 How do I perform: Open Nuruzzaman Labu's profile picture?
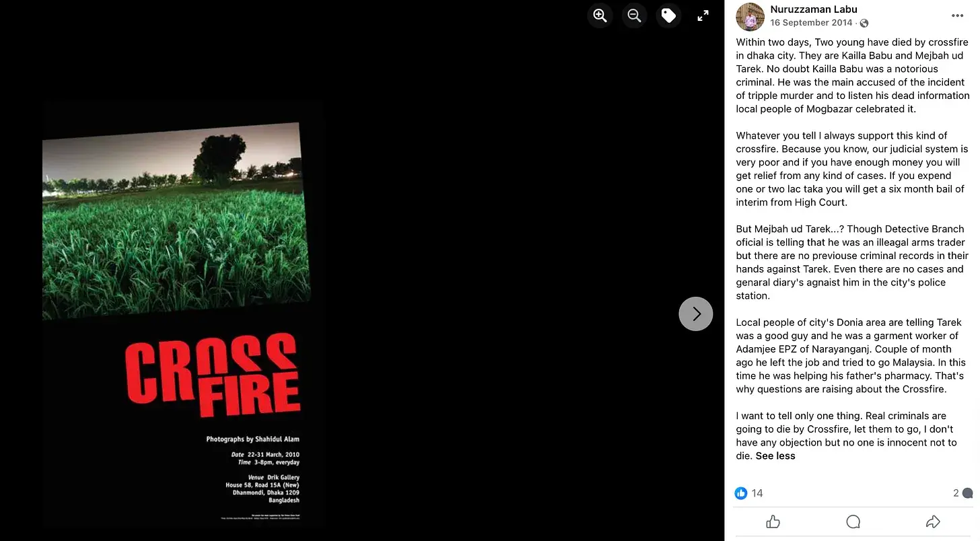tap(750, 17)
